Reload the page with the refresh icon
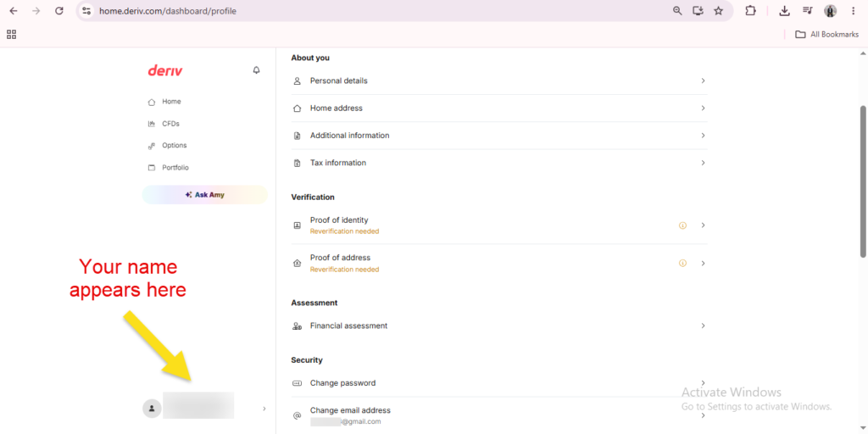Screen dimensions: 868x434 click(59, 10)
